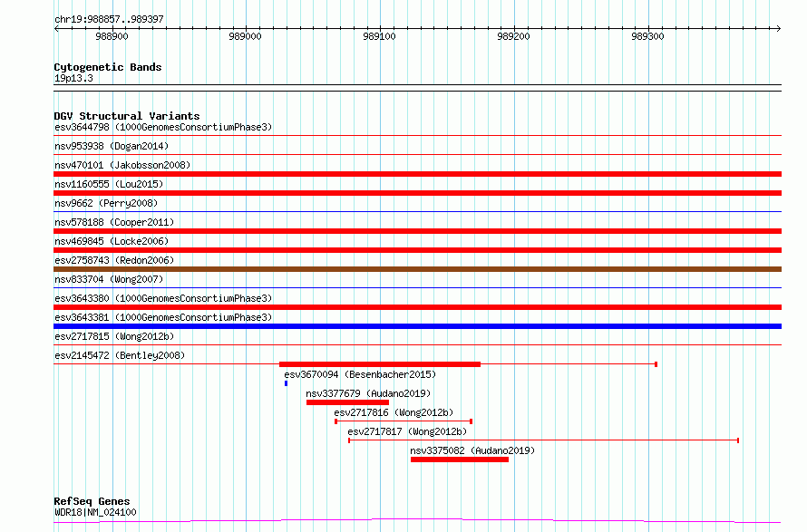Screen dimensions: 807x532
Task: Click esv3643381 (1000GenomesConsortiumPhase3) label
Action: point(163,317)
